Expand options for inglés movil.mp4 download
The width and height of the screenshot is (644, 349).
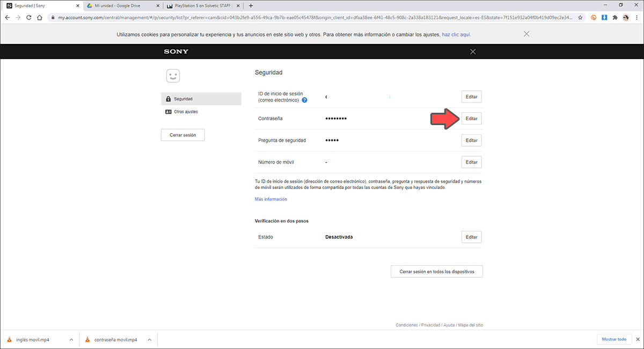point(71,339)
